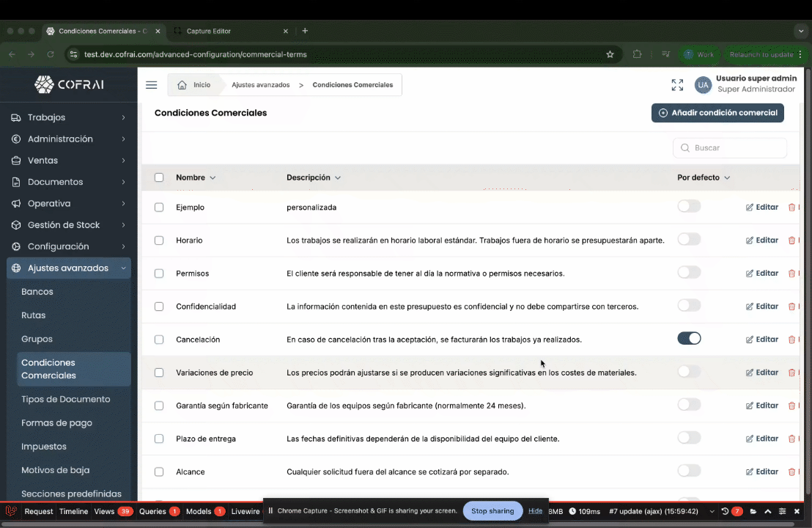Click Añadir condición comercial button

click(717, 113)
